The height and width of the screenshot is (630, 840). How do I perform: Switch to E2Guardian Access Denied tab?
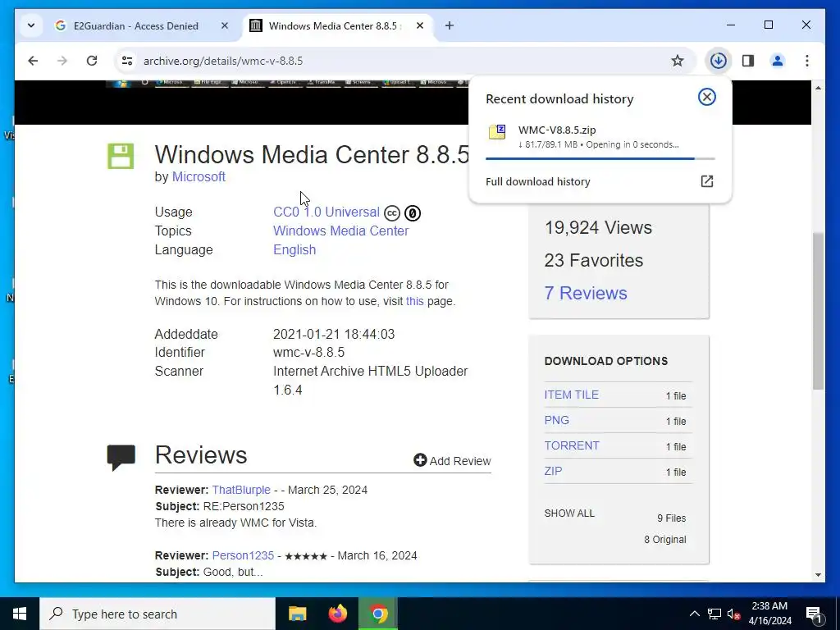click(x=135, y=25)
